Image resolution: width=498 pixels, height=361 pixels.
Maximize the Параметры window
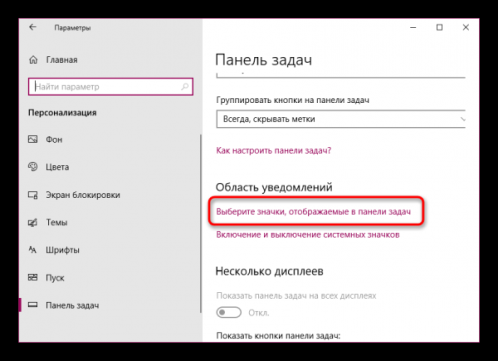[x=439, y=27]
